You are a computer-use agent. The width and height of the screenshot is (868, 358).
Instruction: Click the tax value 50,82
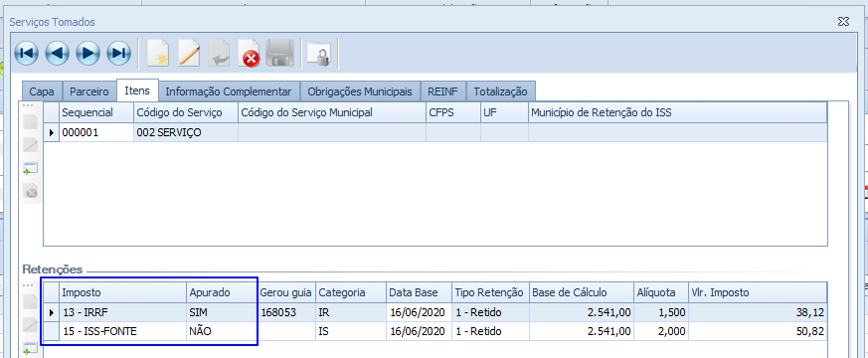click(758, 331)
